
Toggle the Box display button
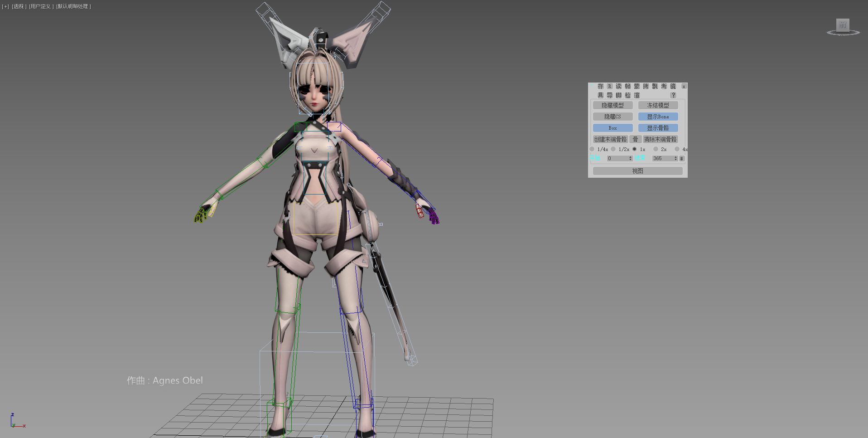click(x=612, y=128)
